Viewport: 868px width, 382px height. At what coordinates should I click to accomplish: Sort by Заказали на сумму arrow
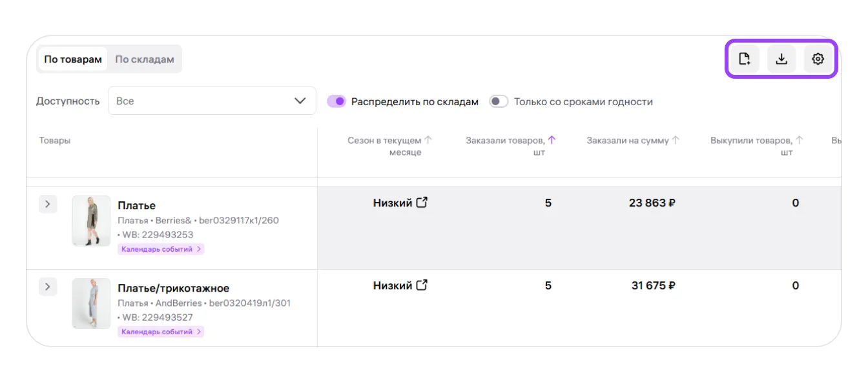pyautogui.click(x=676, y=140)
